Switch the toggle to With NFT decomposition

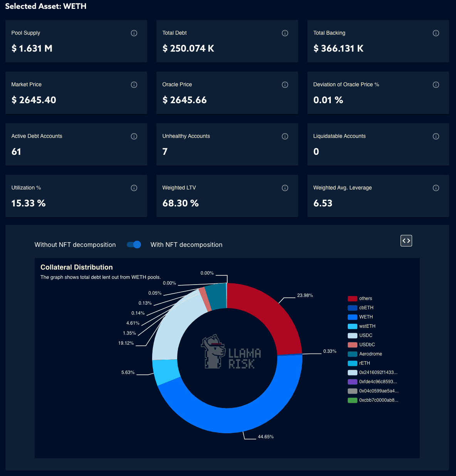(134, 245)
